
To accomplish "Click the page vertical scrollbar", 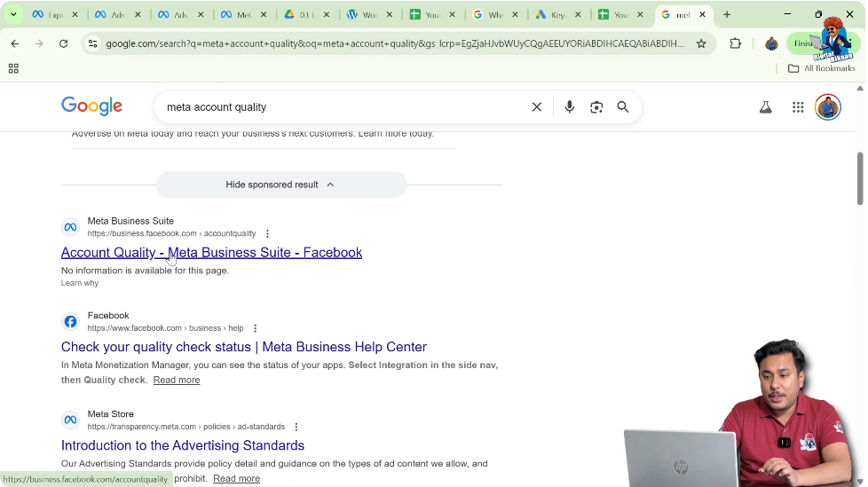I will click(x=859, y=177).
